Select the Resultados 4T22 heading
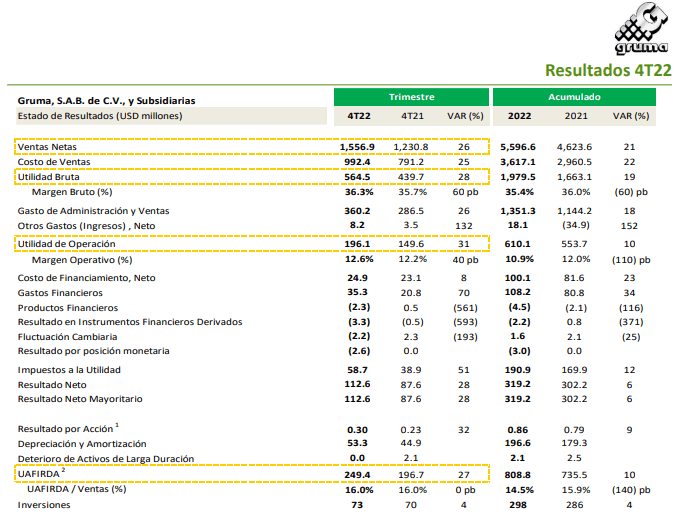Viewport: 677px width, 517px height. coord(608,70)
